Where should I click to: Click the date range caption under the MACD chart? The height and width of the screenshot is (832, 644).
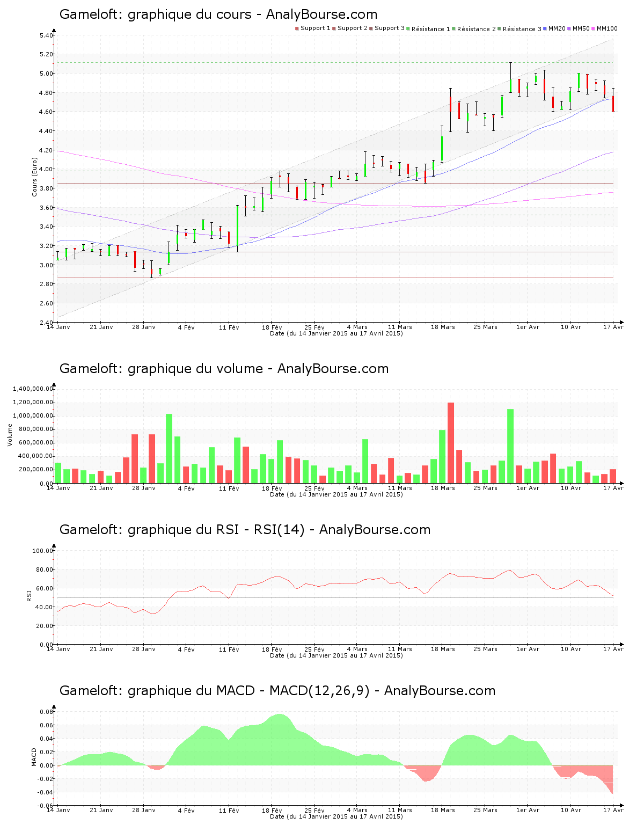pos(336,816)
